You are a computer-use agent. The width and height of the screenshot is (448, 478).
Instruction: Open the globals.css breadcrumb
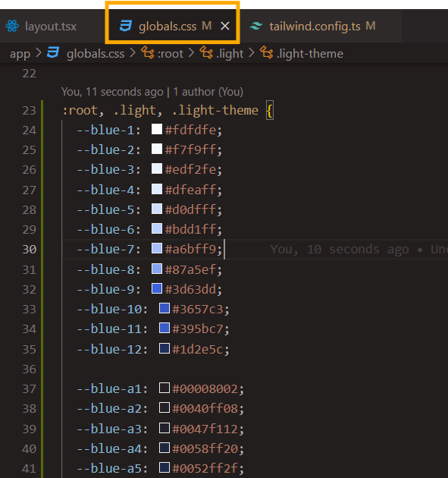pyautogui.click(x=96, y=54)
